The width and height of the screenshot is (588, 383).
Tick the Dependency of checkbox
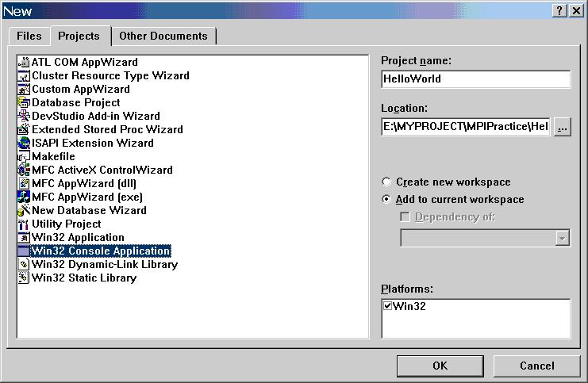405,217
